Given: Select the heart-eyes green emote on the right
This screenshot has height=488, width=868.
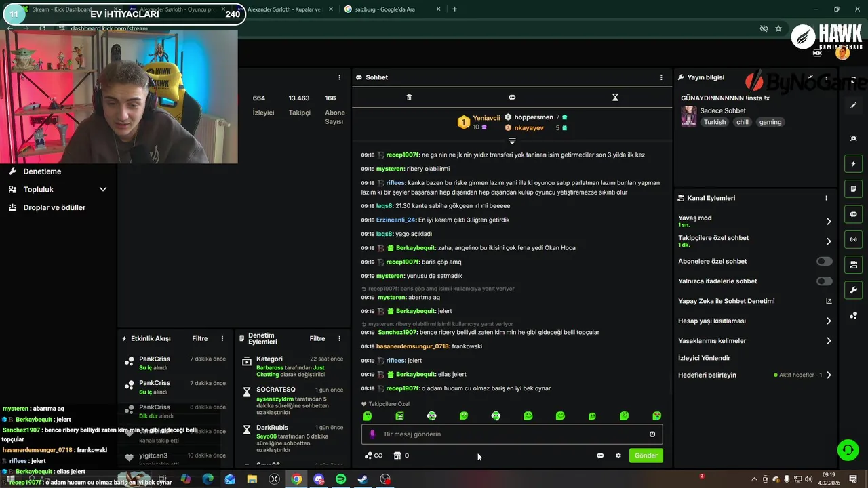Looking at the screenshot, I should 656,415.
